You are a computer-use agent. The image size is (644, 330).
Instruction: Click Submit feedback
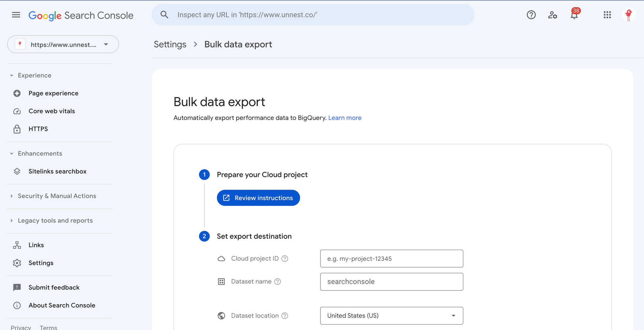pyautogui.click(x=54, y=288)
